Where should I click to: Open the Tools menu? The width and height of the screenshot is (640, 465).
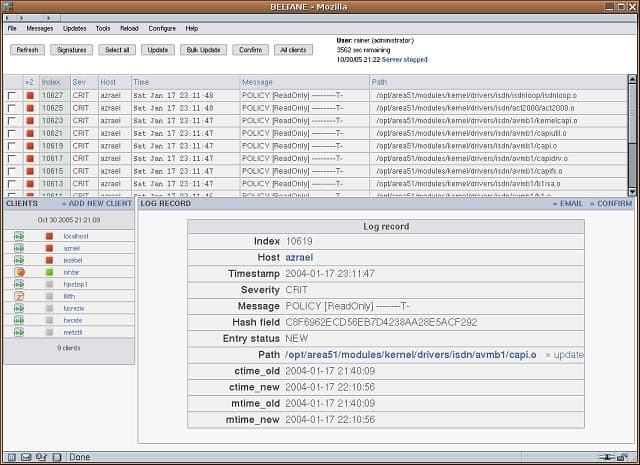(x=103, y=29)
